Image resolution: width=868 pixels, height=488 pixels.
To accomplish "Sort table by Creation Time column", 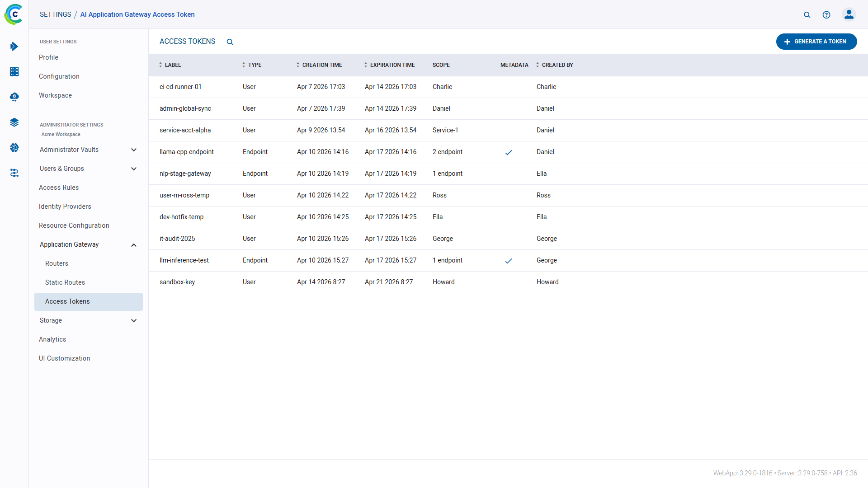I will [x=319, y=65].
